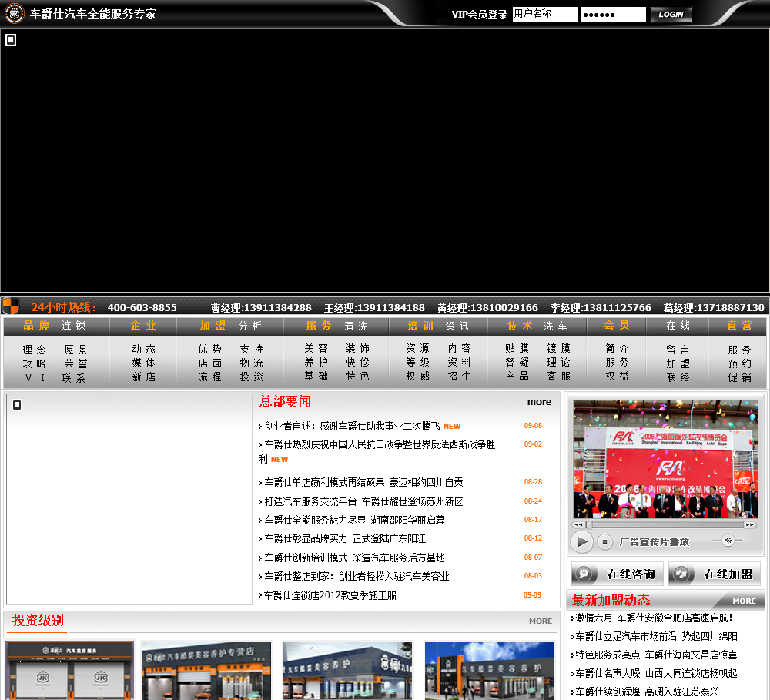Open 预约 under 直营

[x=739, y=363]
